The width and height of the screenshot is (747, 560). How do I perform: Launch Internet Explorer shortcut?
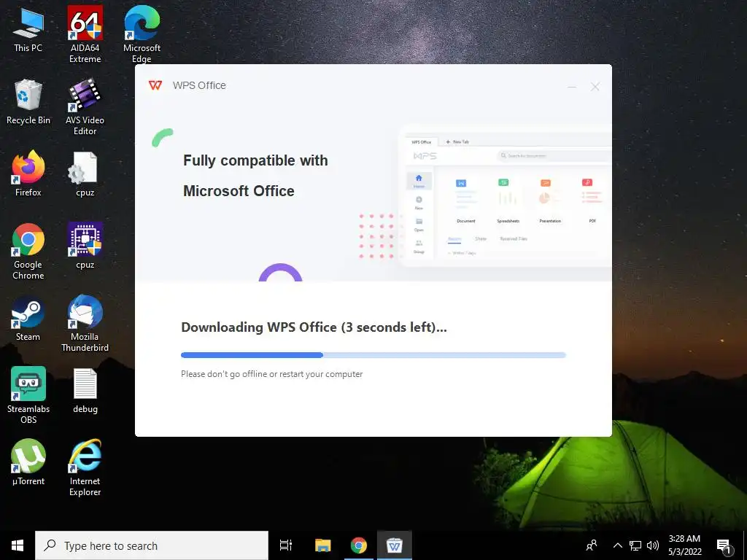click(85, 467)
